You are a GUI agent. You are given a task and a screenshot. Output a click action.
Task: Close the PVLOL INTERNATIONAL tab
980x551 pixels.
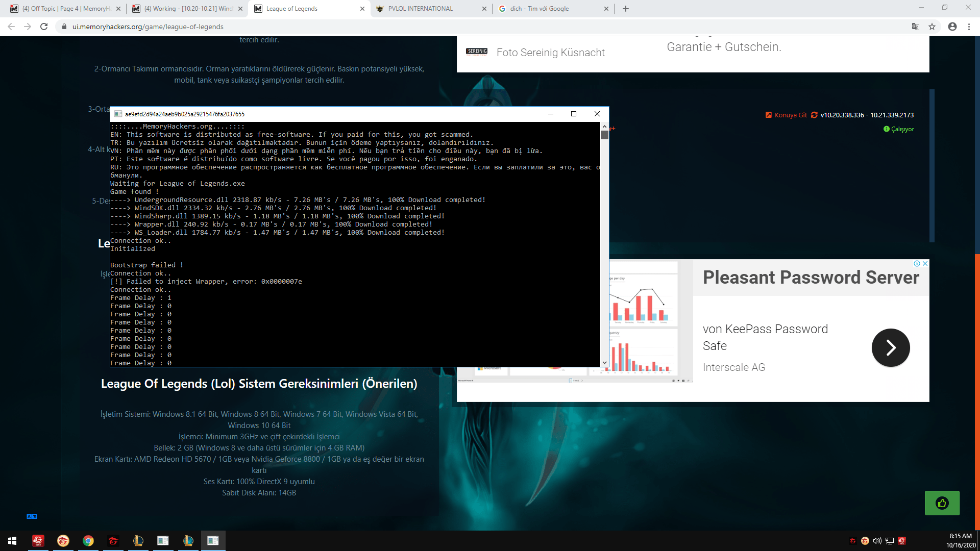pyautogui.click(x=484, y=9)
